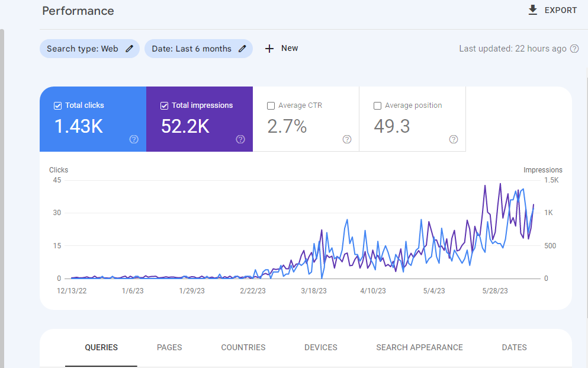The width and height of the screenshot is (588, 368).
Task: Open the Devices tab
Action: tap(320, 347)
